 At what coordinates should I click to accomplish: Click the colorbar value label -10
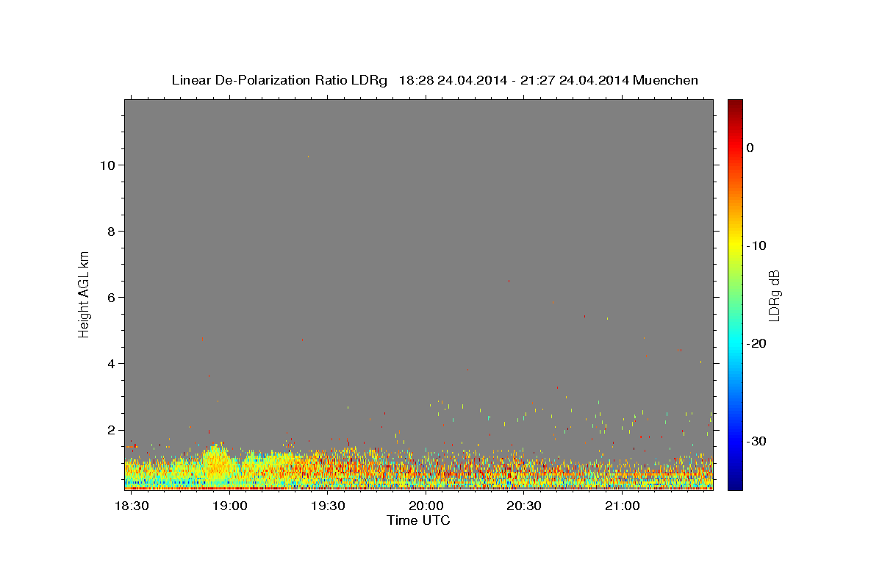(x=756, y=245)
